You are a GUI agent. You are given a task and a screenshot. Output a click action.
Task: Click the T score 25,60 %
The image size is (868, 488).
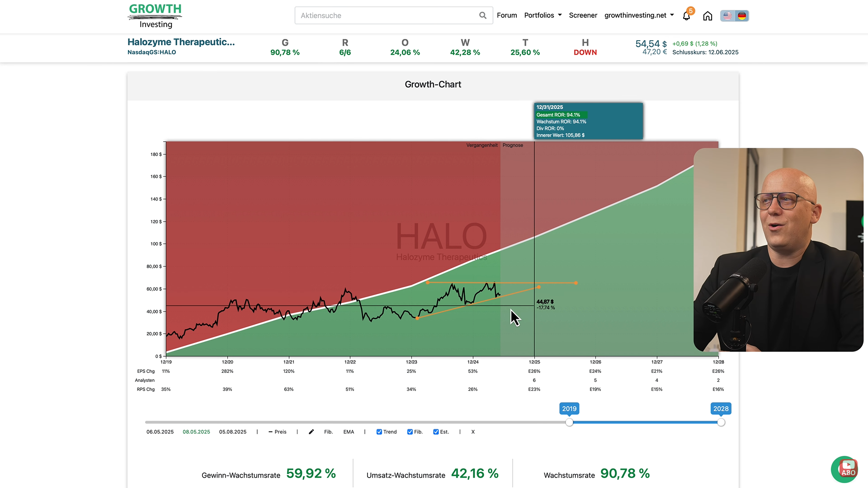point(525,52)
